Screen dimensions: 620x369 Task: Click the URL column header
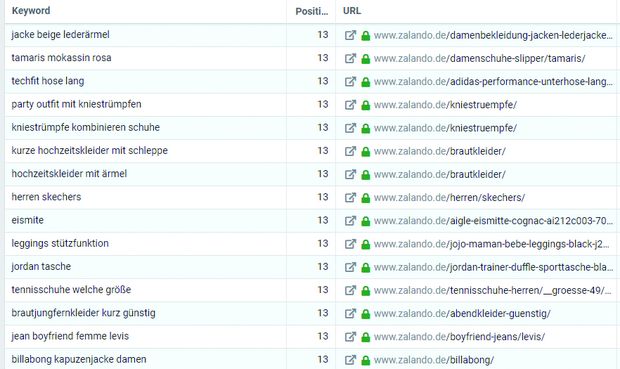click(x=352, y=11)
